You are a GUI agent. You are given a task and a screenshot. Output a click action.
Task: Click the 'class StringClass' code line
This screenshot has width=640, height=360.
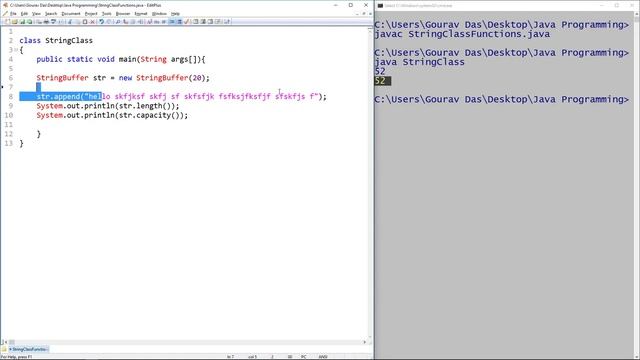pos(56,40)
